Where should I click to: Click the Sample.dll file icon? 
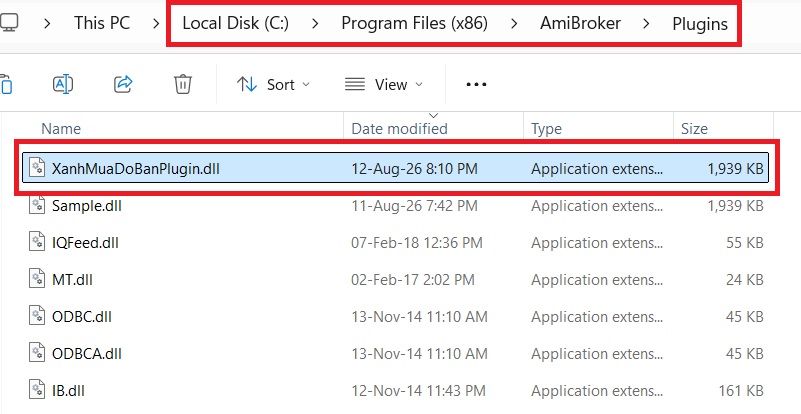point(37,205)
